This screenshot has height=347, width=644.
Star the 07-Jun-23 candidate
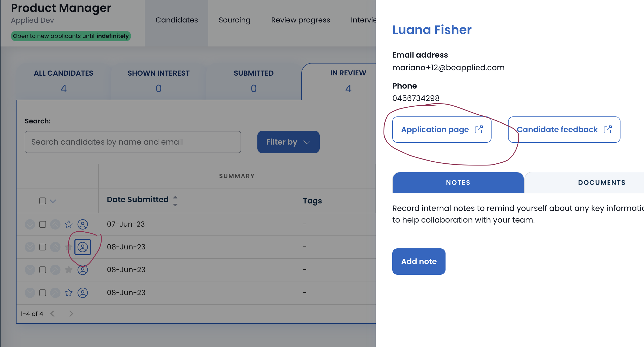click(x=69, y=224)
